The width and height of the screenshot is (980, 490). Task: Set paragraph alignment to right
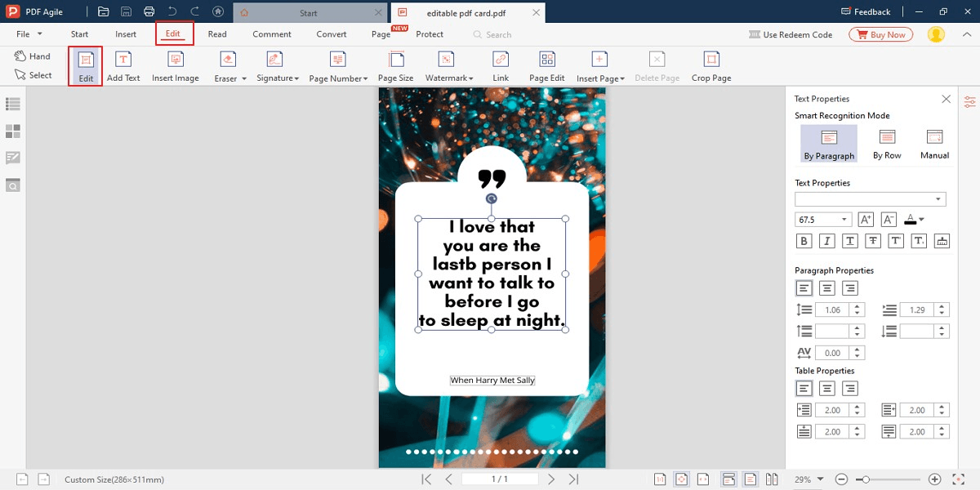850,288
